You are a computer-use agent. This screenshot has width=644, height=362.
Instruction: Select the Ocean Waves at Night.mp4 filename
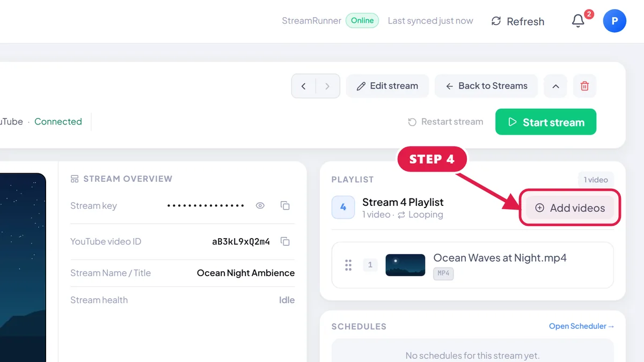500,258
